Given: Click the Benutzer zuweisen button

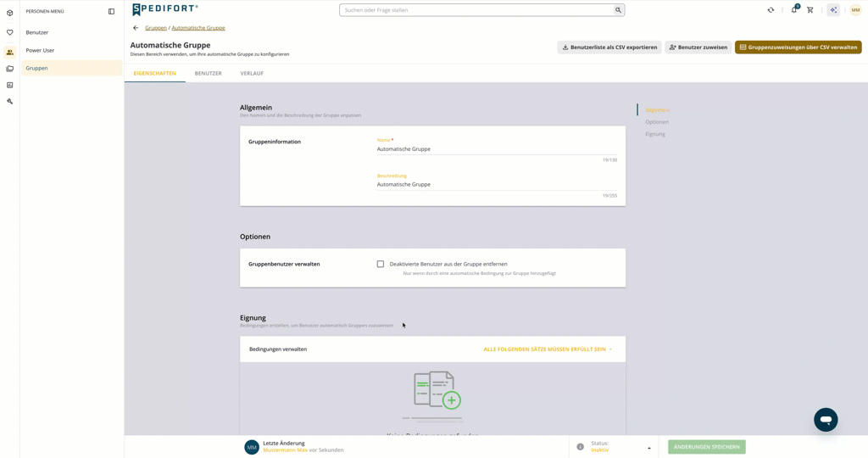Looking at the screenshot, I should coord(698,47).
